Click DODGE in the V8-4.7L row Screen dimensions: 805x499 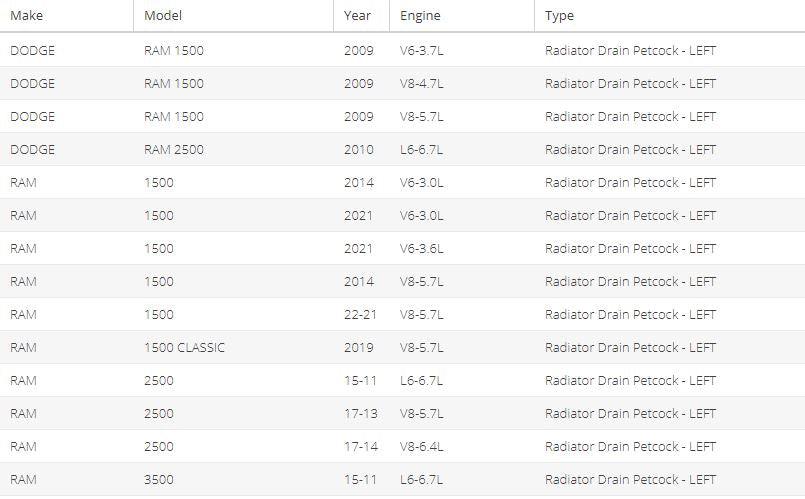[x=32, y=83]
